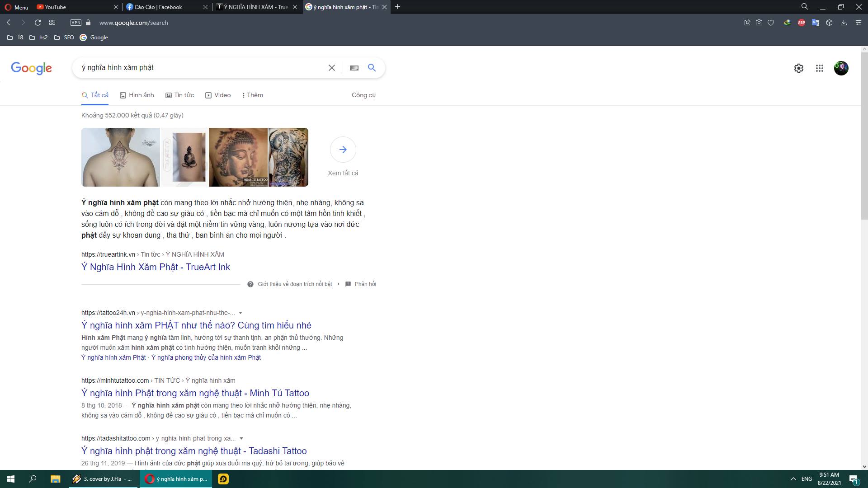
Task: Select the Tin tức results tab
Action: (x=179, y=95)
